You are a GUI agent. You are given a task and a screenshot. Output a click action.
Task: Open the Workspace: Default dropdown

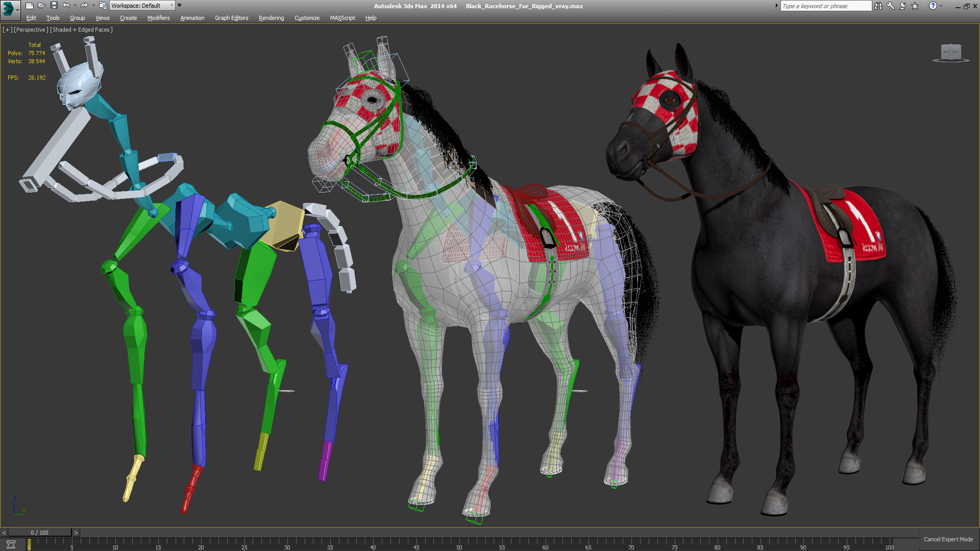coord(142,6)
